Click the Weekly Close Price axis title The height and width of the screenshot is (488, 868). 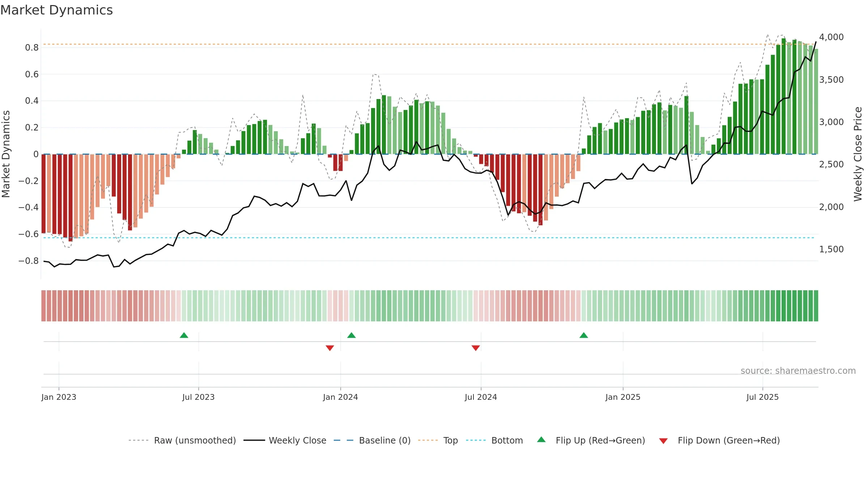click(858, 154)
